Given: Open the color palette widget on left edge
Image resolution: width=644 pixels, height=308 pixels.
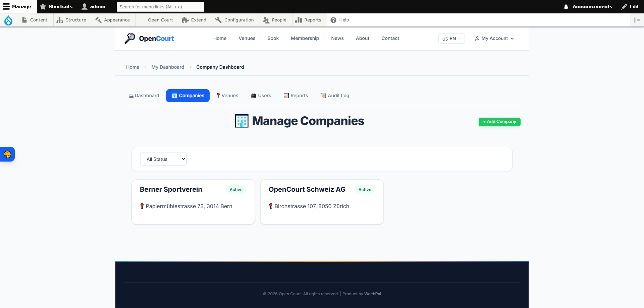Looking at the screenshot, I should click(x=7, y=155).
